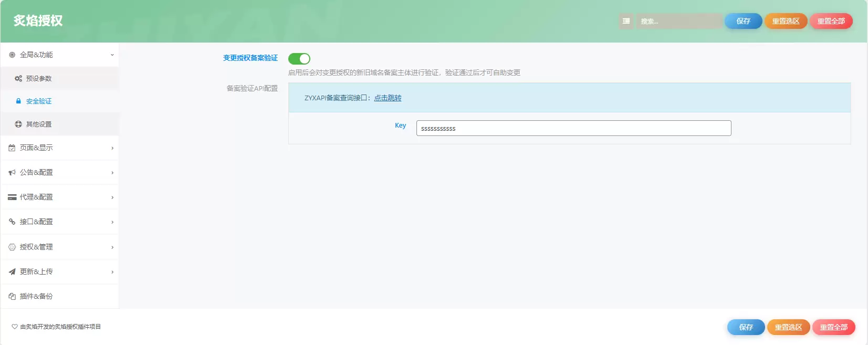Screen dimensions: 868x345
Task: Click the calendar icon for 页面&显示
Action: 12,148
